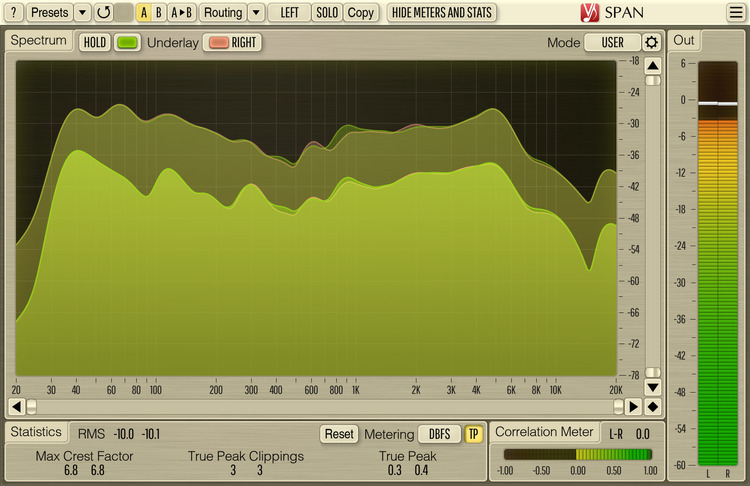Click the help question mark button

click(x=14, y=13)
